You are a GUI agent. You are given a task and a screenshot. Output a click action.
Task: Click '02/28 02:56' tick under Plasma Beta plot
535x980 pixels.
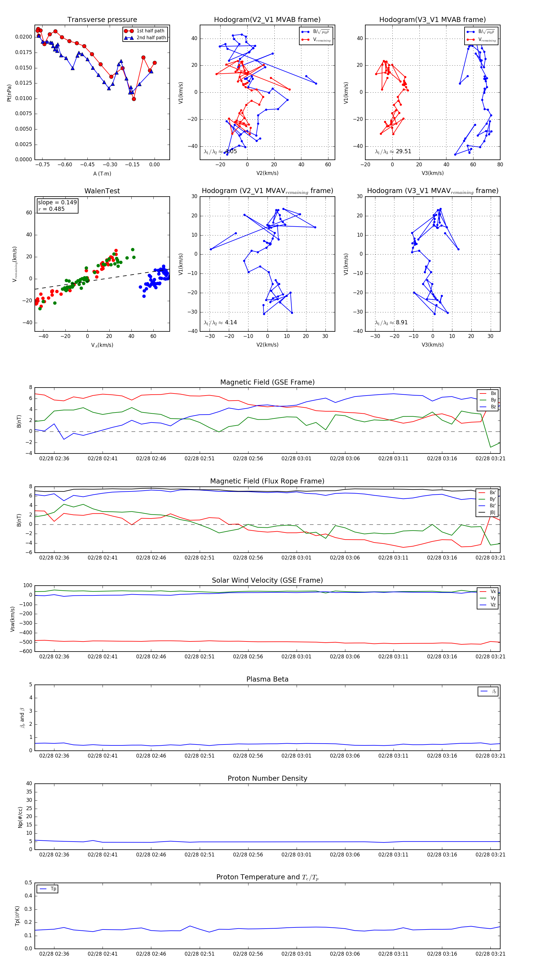248,755
